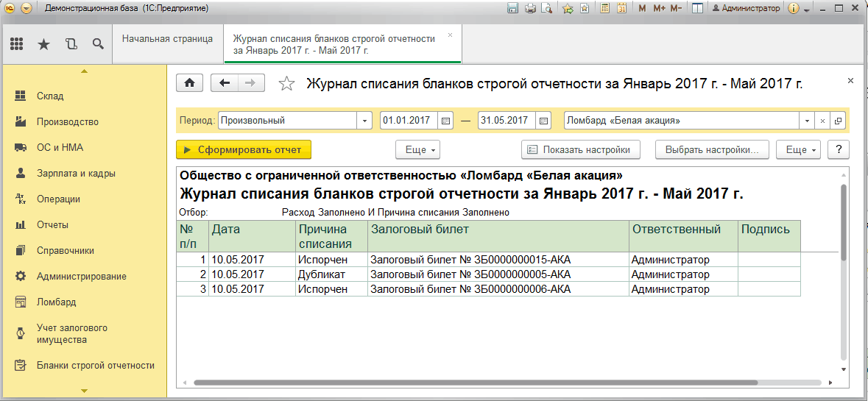Click Выбрать настройки button

pyautogui.click(x=713, y=150)
